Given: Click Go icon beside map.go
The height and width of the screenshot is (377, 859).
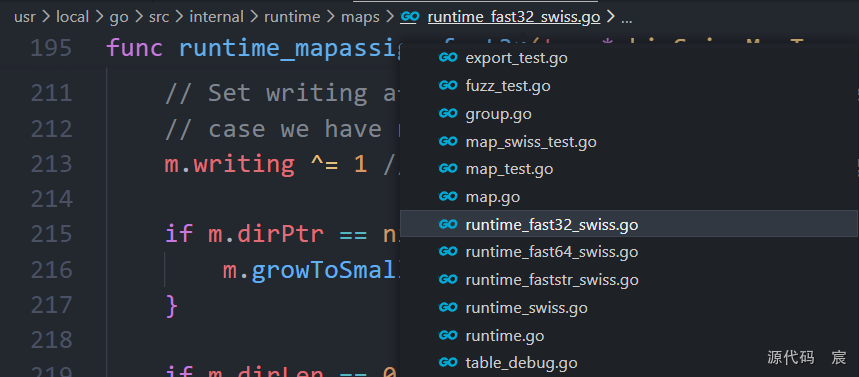Looking at the screenshot, I should pos(448,196).
